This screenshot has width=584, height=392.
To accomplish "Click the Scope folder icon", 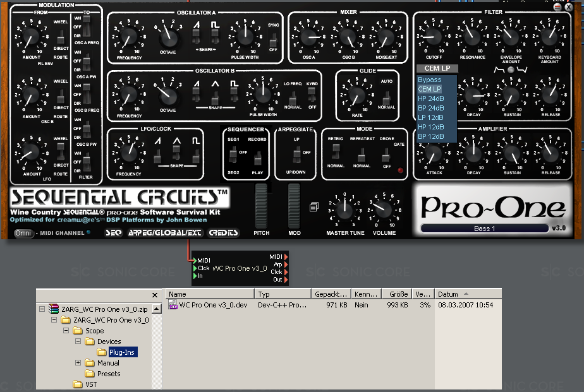I will click(x=78, y=331).
